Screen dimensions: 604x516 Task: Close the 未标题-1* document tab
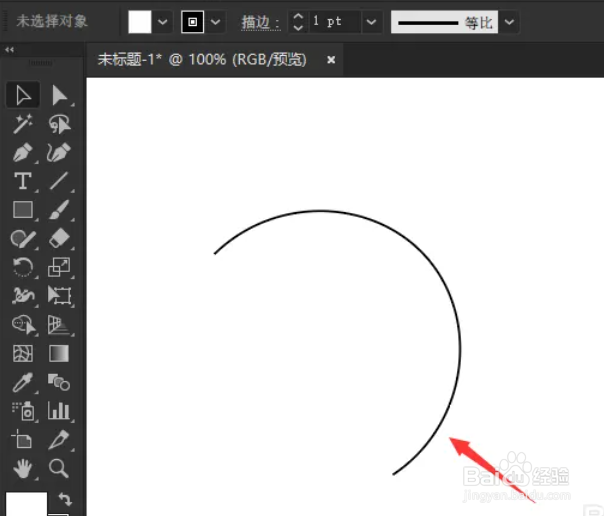tap(331, 60)
